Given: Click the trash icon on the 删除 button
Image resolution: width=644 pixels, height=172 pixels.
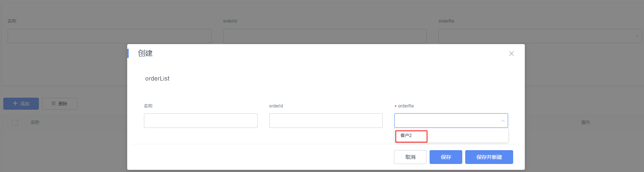Looking at the screenshot, I should click(53, 103).
